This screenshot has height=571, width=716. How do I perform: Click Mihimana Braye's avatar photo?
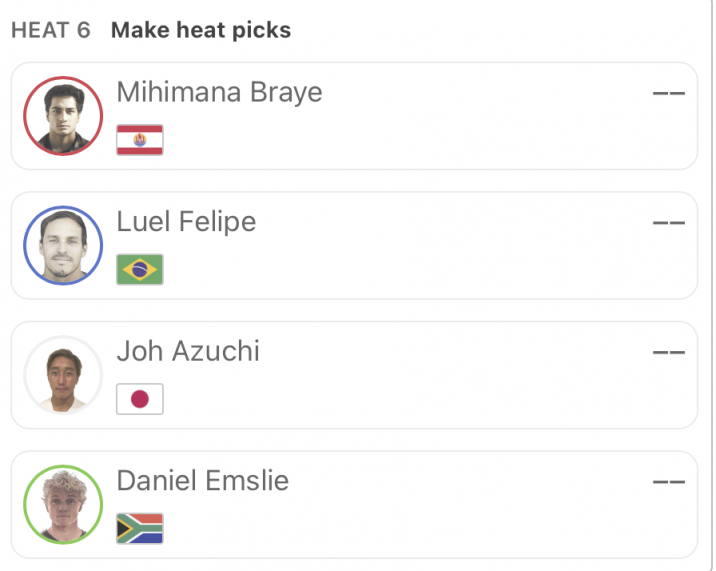coord(63,116)
